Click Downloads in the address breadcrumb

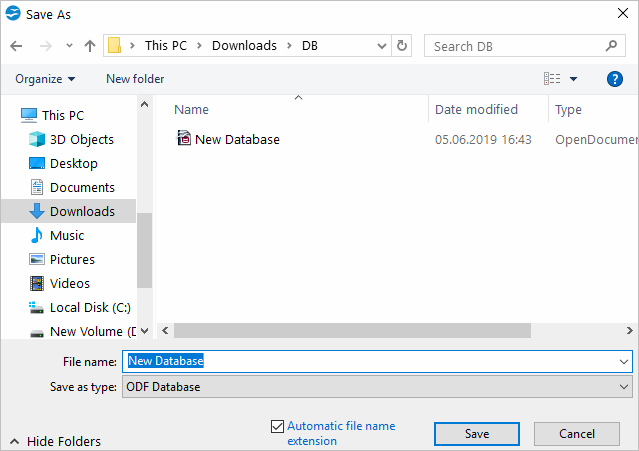[243, 46]
